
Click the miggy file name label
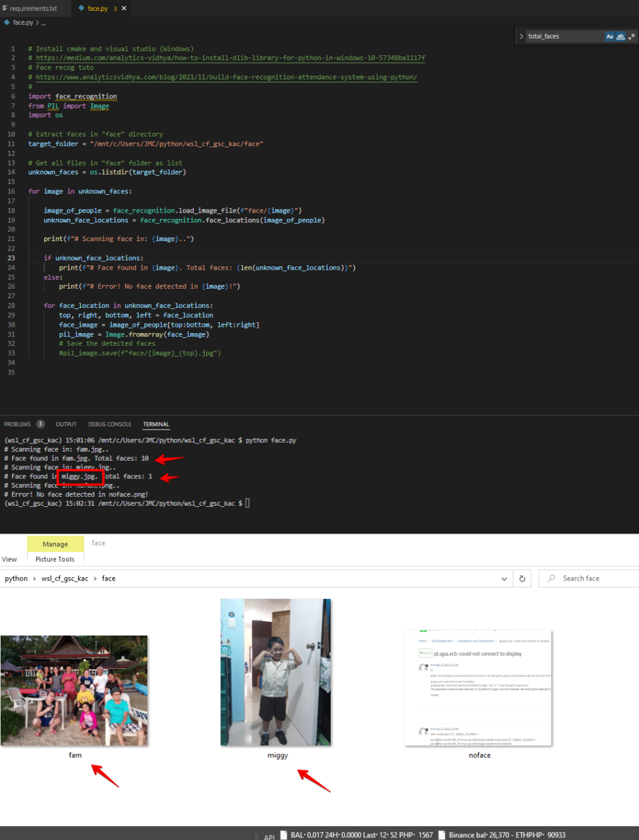click(x=278, y=755)
